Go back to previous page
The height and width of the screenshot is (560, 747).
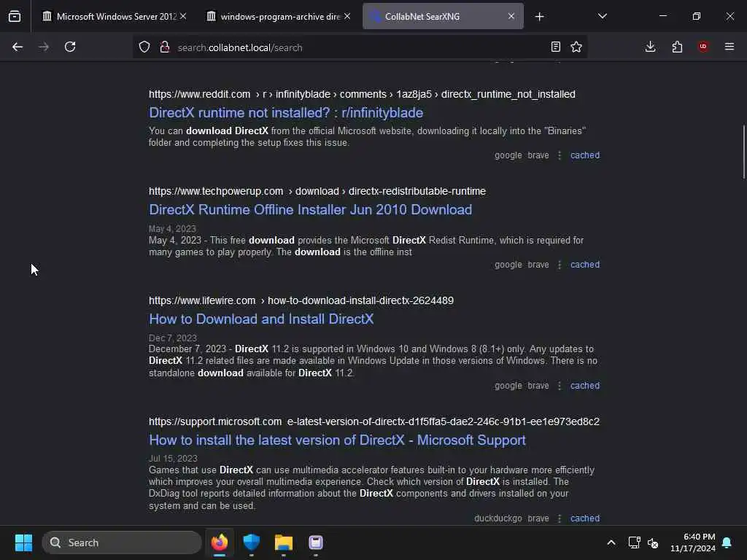(x=18, y=47)
